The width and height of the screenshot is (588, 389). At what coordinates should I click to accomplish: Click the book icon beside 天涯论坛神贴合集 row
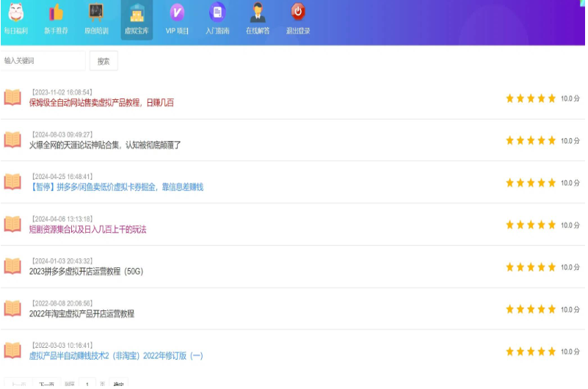point(12,139)
